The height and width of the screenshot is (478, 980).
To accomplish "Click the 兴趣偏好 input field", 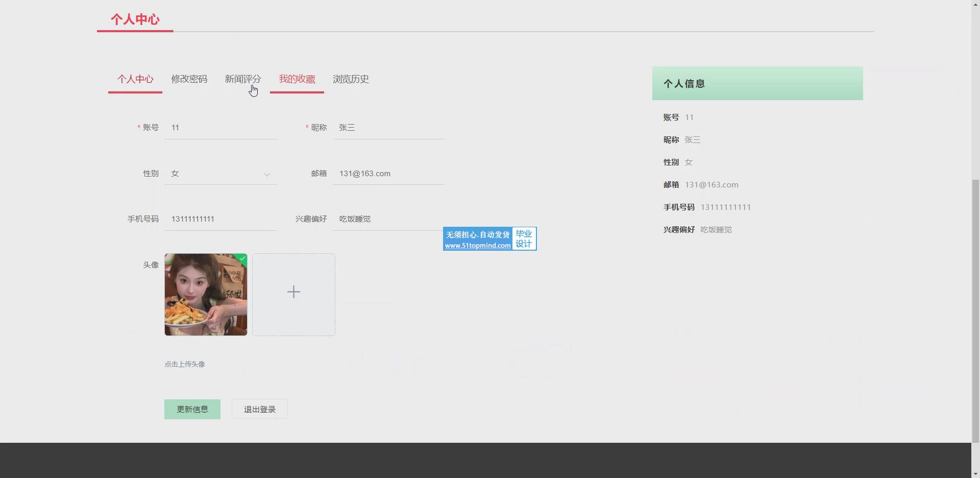I will [388, 219].
